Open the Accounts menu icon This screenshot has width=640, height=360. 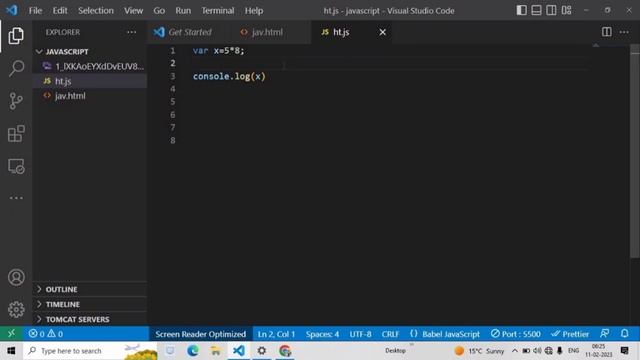click(16, 277)
